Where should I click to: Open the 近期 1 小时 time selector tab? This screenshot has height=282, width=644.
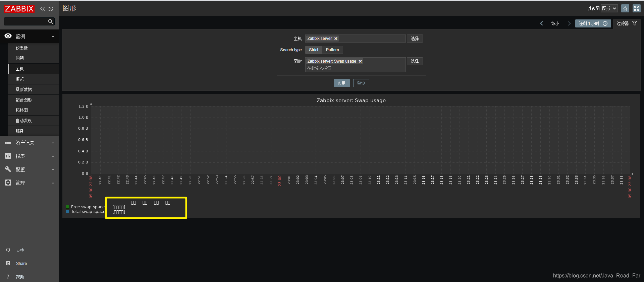click(593, 23)
